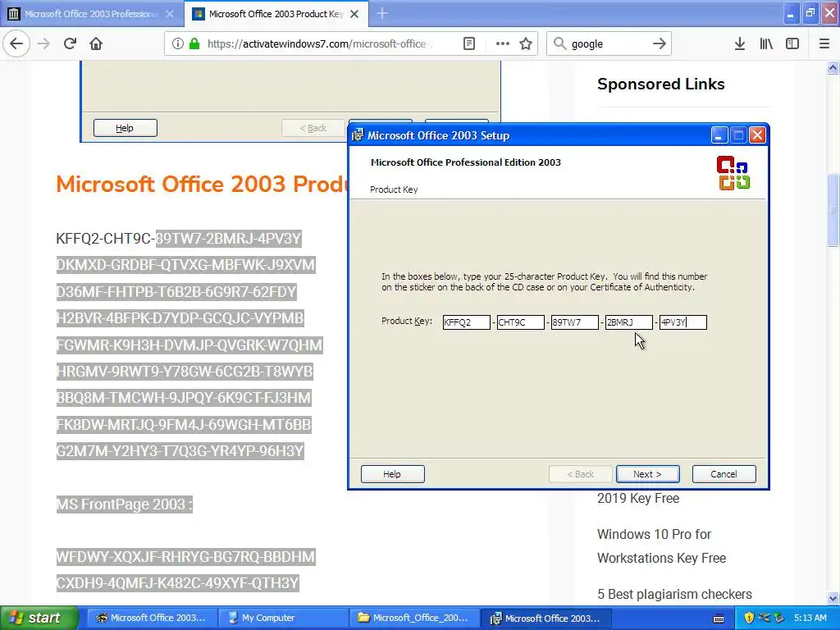
Task: Click the security shield tray icon
Action: [x=749, y=618]
